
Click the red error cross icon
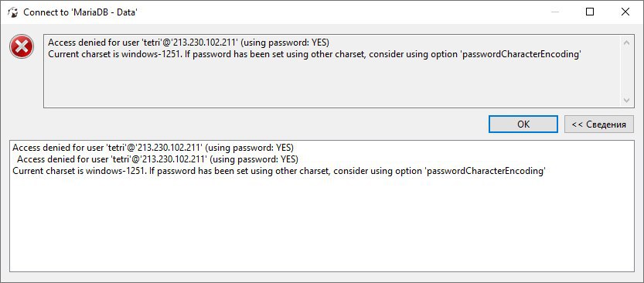pos(22,46)
